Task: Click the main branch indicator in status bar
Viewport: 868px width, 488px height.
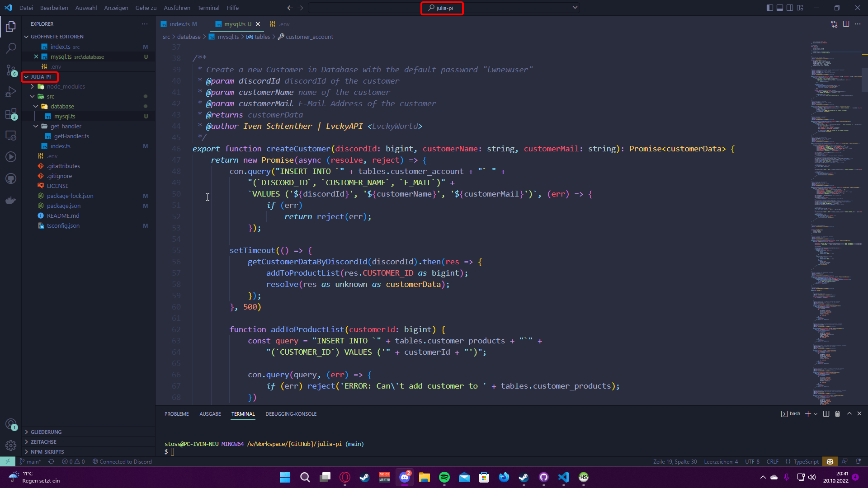Action: point(31,462)
